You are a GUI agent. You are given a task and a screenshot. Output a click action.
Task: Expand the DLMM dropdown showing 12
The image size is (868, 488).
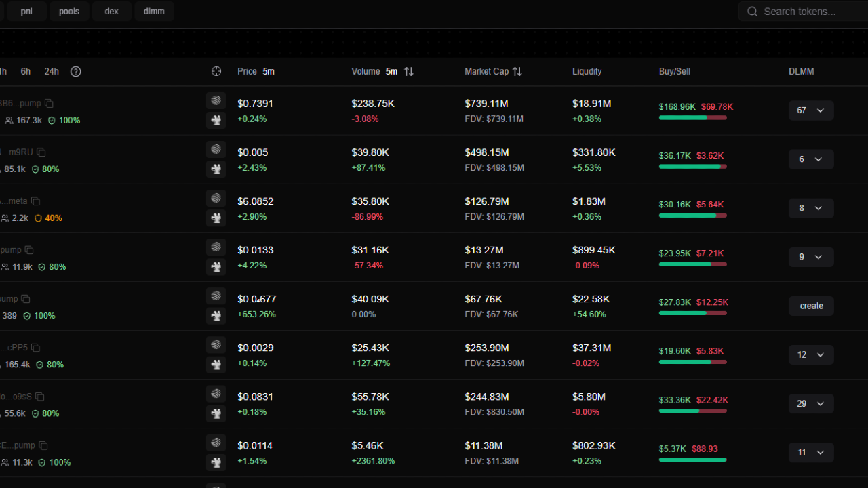pyautogui.click(x=811, y=354)
